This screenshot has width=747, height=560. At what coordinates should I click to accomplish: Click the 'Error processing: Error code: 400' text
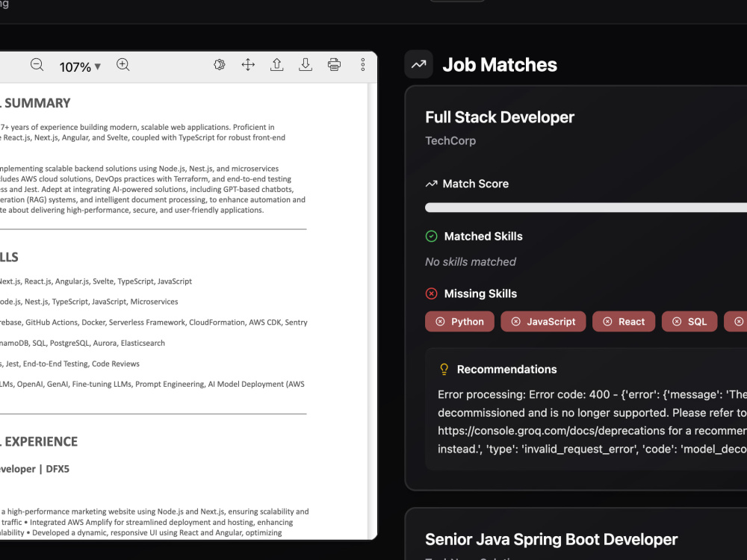(x=524, y=394)
